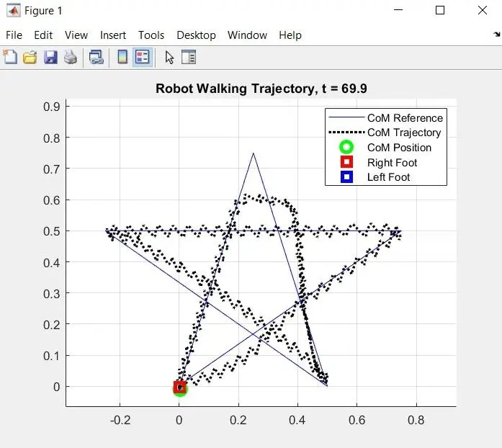Screen dimensions: 502x448
Task: Click the red square legend marker
Action: pos(346,162)
